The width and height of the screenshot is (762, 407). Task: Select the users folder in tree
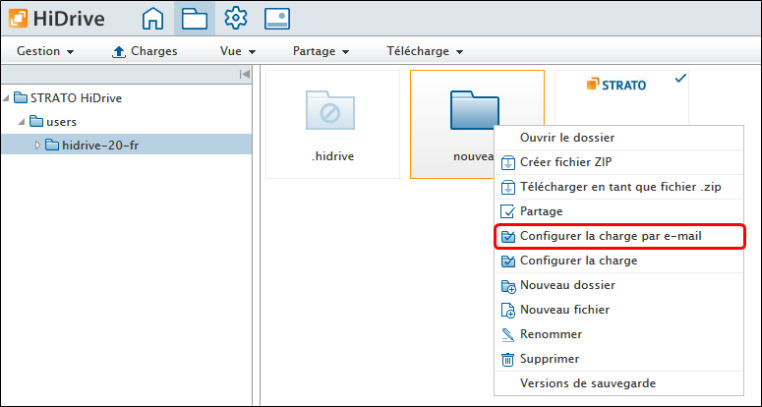click(x=61, y=122)
